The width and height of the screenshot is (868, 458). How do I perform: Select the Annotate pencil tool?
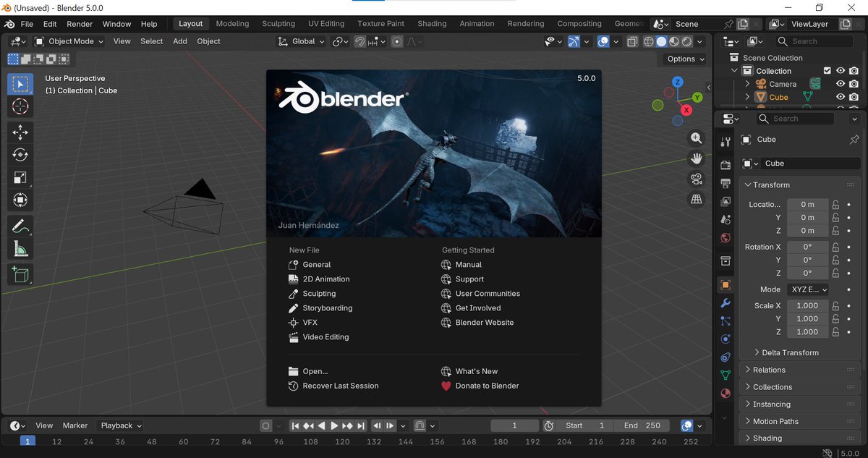20,226
